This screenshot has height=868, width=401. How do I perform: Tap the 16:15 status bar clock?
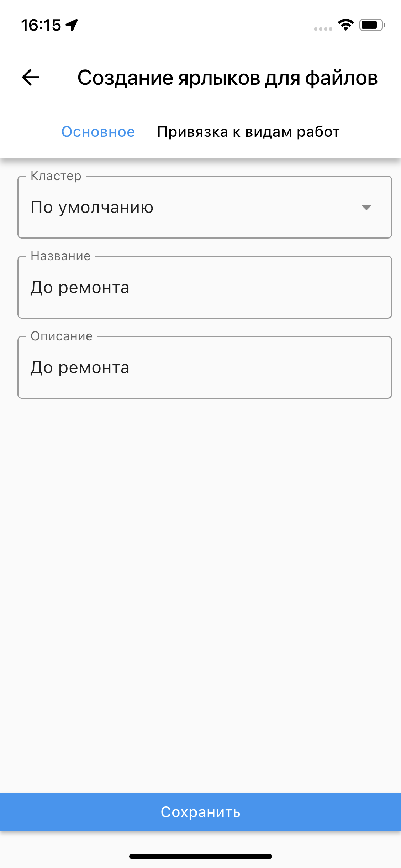pyautogui.click(x=41, y=25)
